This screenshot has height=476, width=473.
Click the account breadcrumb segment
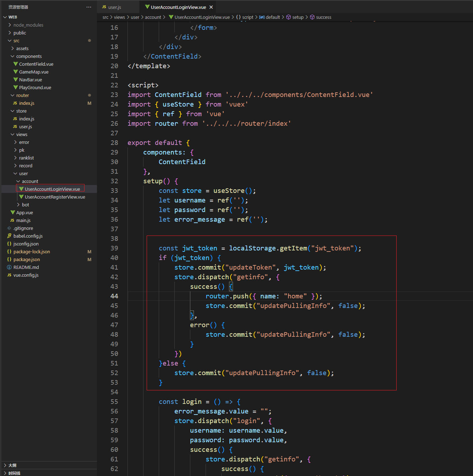tap(153, 17)
